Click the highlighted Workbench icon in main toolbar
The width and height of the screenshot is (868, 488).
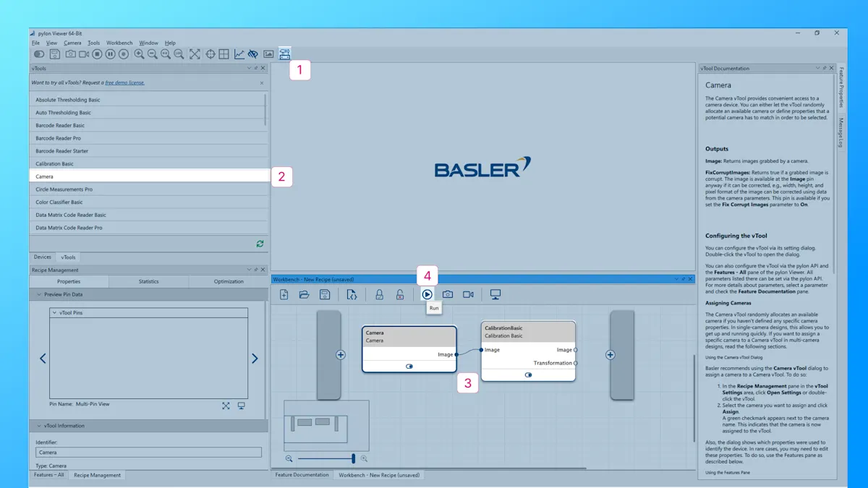tap(284, 54)
